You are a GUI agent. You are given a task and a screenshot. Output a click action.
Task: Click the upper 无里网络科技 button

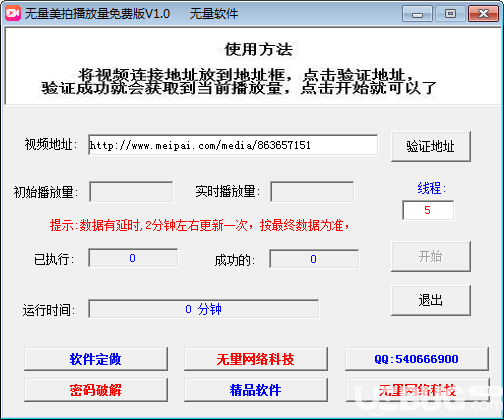[256, 359]
